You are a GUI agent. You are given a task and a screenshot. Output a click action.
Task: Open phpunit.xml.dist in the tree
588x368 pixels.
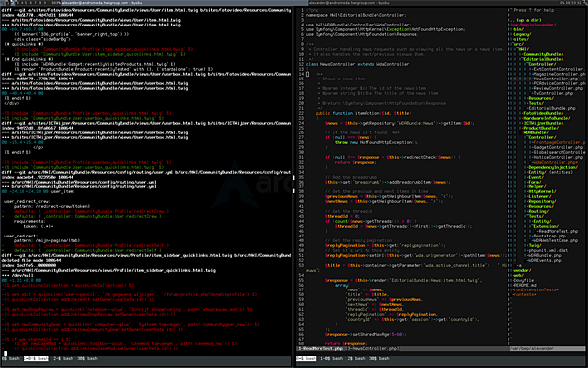point(547,250)
